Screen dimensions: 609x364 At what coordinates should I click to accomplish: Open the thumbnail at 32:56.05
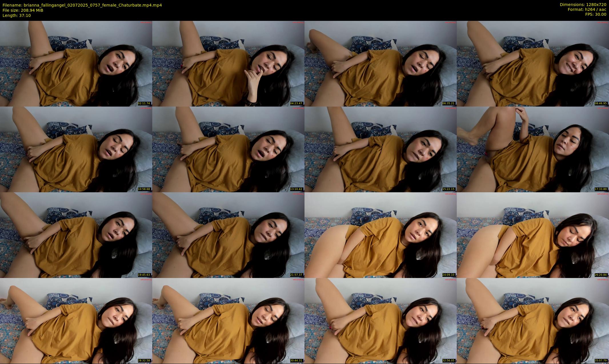pyautogui.click(x=380, y=321)
